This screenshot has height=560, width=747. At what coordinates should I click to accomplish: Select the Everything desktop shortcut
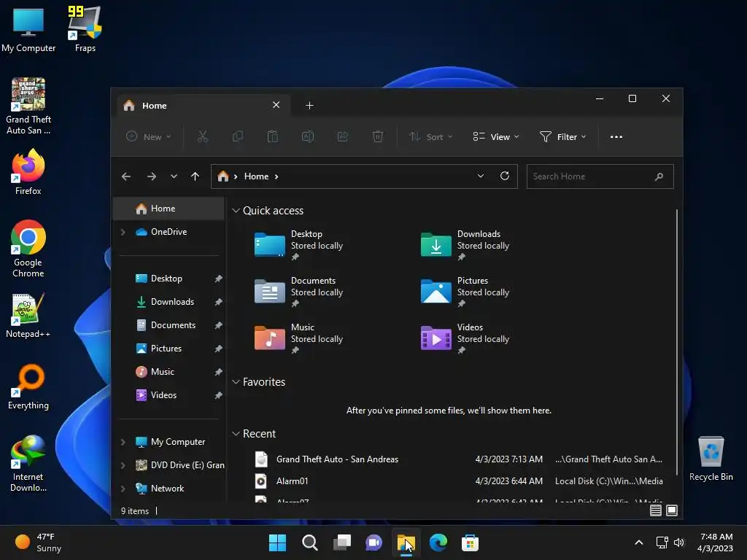click(28, 386)
